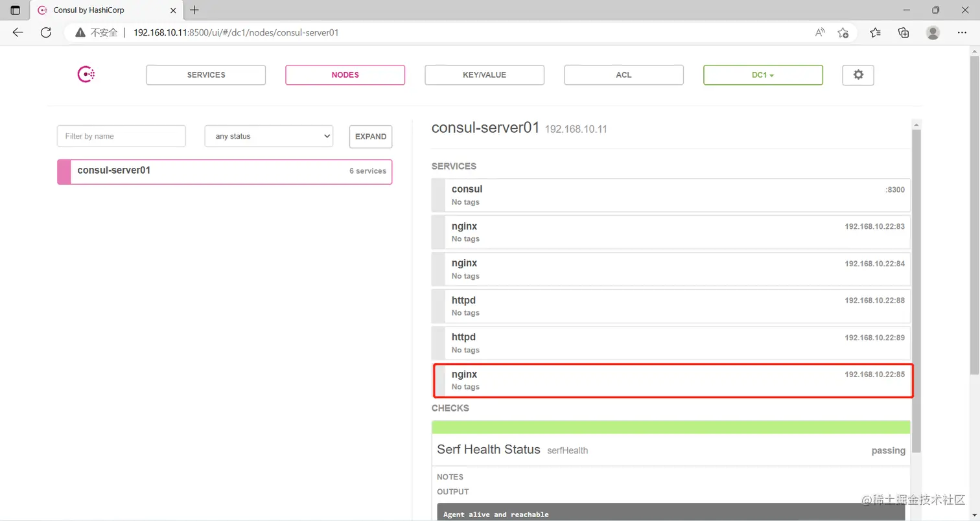
Task: Open the browser more options menu
Action: coord(961,32)
